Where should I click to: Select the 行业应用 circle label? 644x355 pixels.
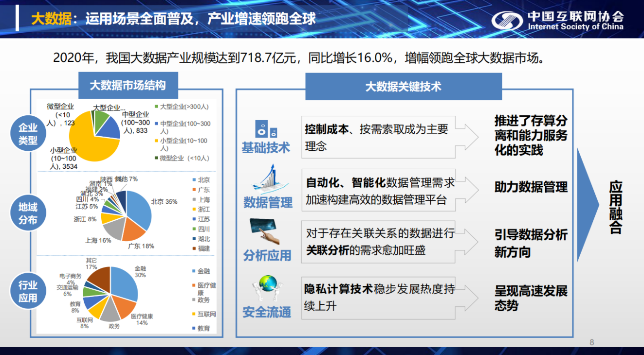(28, 292)
